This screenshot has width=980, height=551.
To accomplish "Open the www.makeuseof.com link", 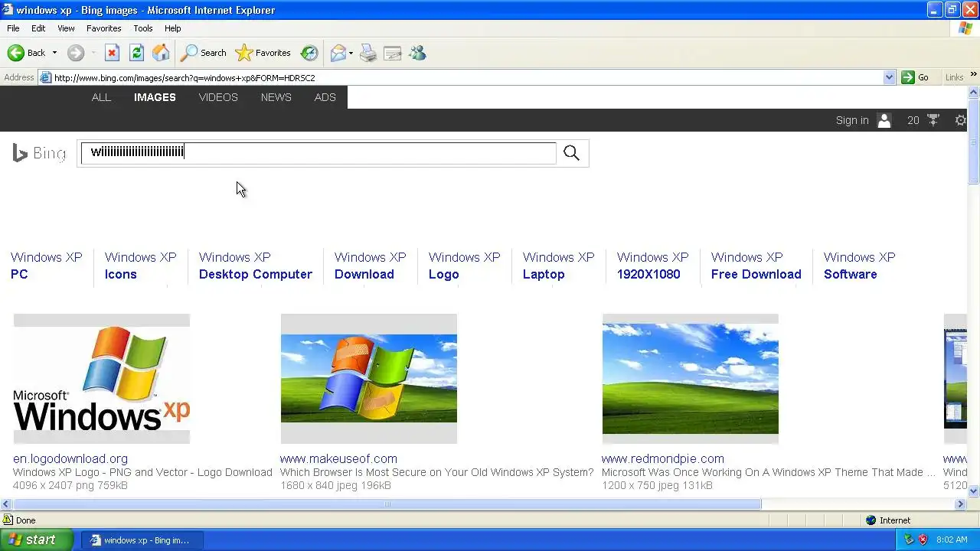I will [338, 459].
